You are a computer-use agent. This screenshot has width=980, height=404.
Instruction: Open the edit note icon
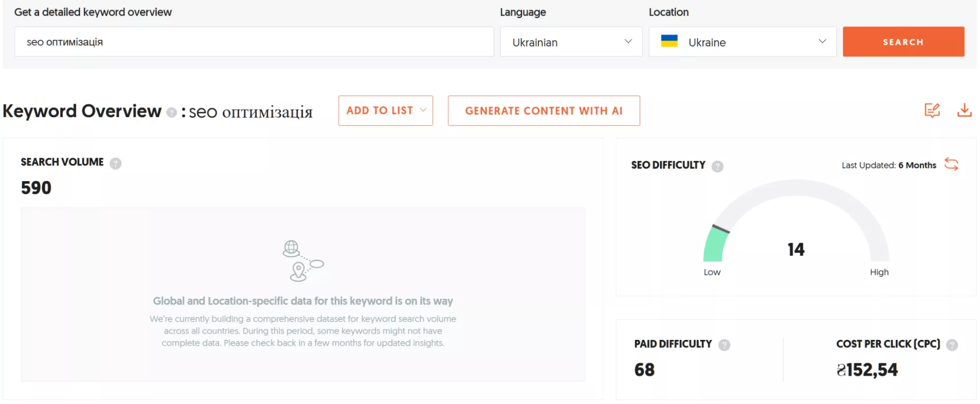(x=931, y=111)
